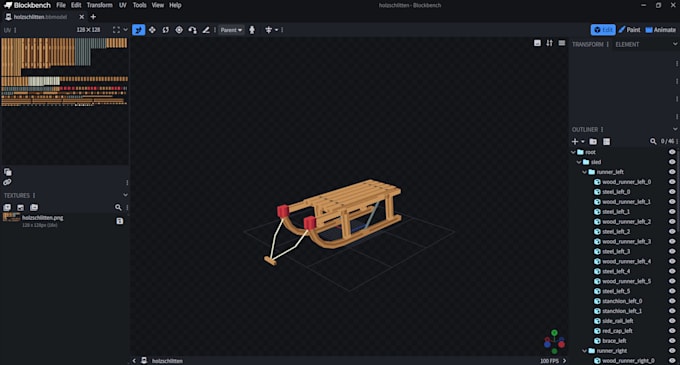680x365 pixels.
Task: Collapse the runner_left group
Action: 585,172
